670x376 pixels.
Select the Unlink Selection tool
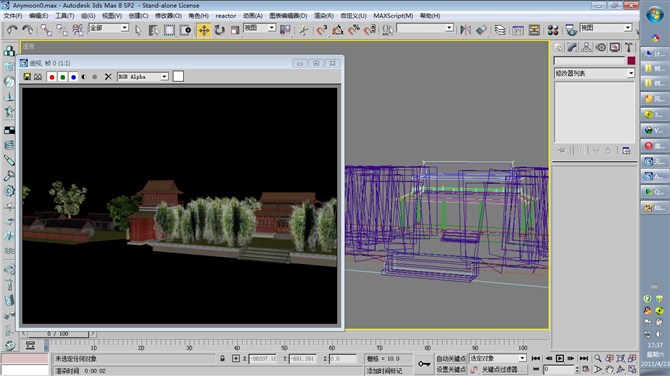tap(62, 29)
